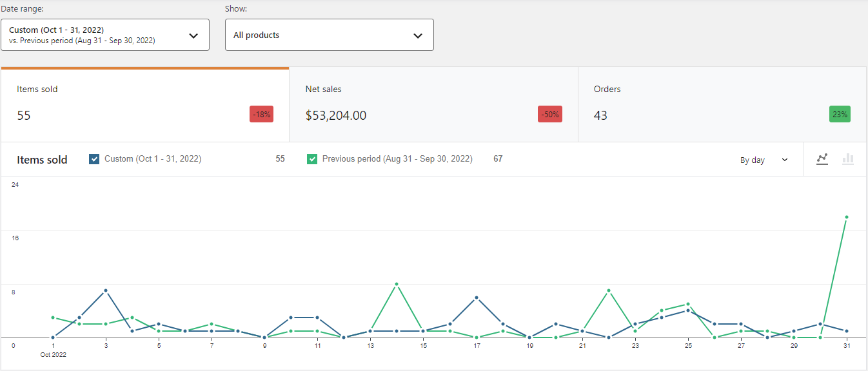Click the blue data point peak on day 17
Viewport: 868px width, 371px height.
pyautogui.click(x=476, y=298)
